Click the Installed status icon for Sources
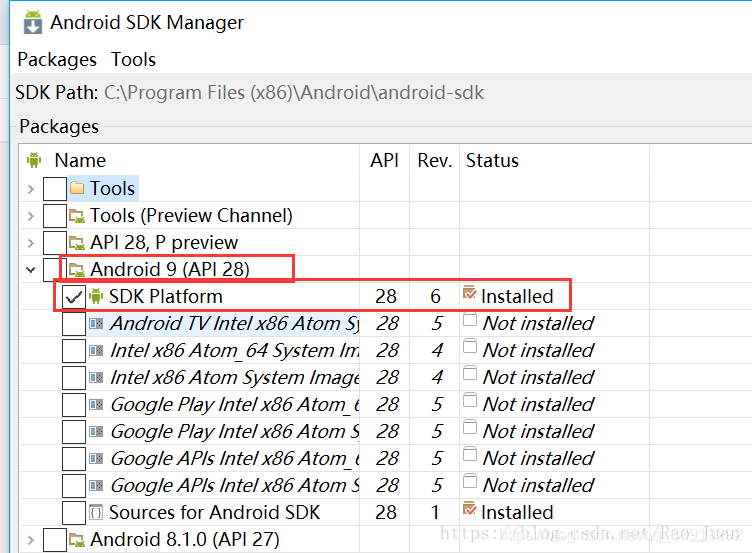 point(470,508)
